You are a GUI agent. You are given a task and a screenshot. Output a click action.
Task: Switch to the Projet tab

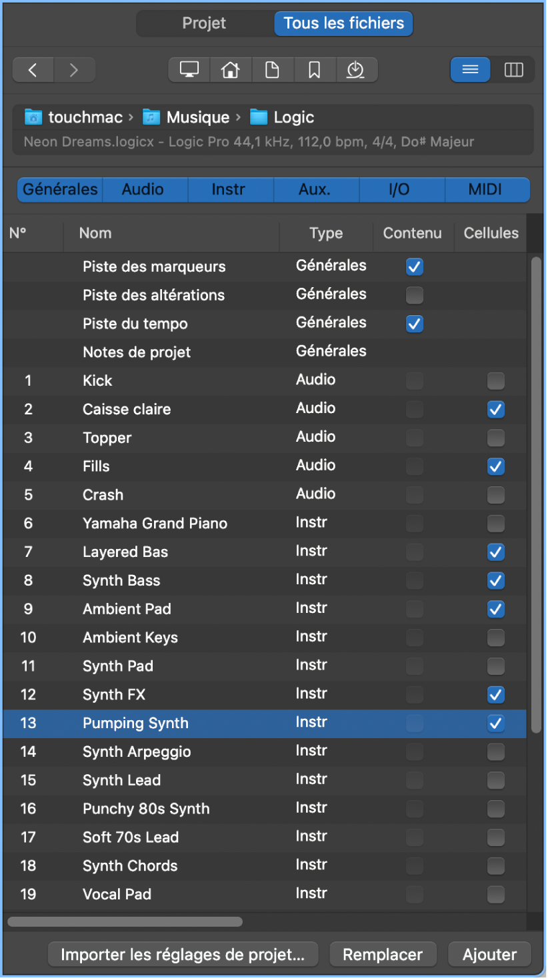pos(204,23)
